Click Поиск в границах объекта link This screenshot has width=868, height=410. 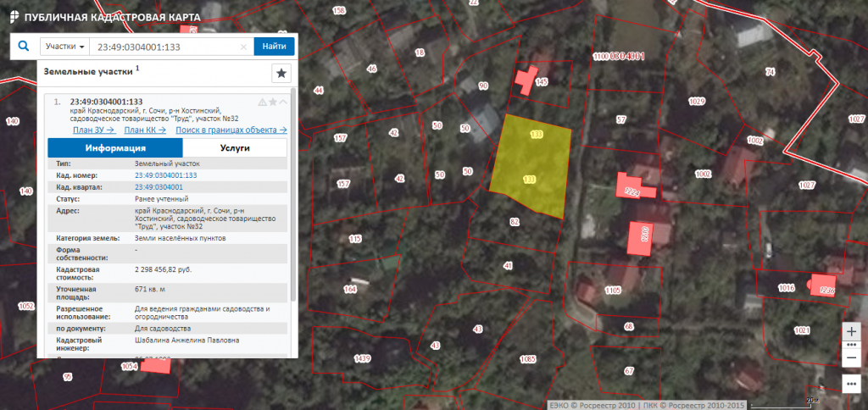pos(231,130)
